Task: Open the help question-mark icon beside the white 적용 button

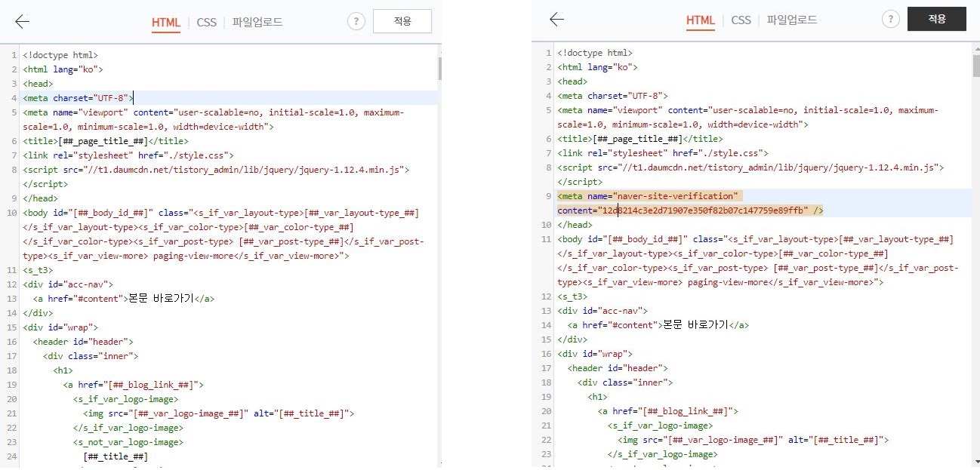Action: pyautogui.click(x=356, y=21)
